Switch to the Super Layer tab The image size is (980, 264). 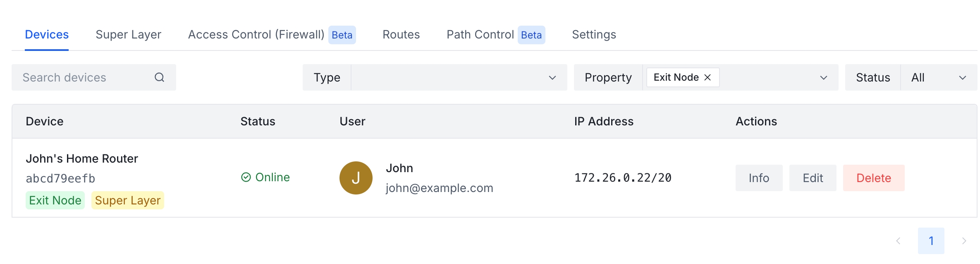click(x=128, y=35)
